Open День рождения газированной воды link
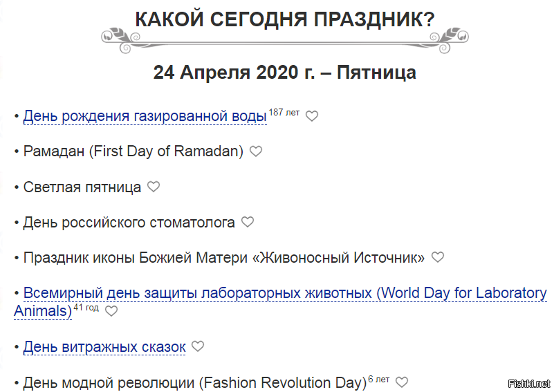 [x=145, y=116]
